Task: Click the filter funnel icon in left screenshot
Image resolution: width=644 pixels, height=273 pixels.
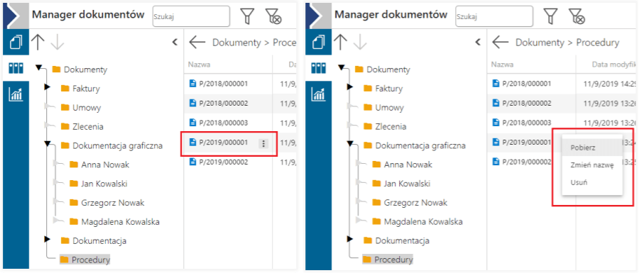Action: 247,16
